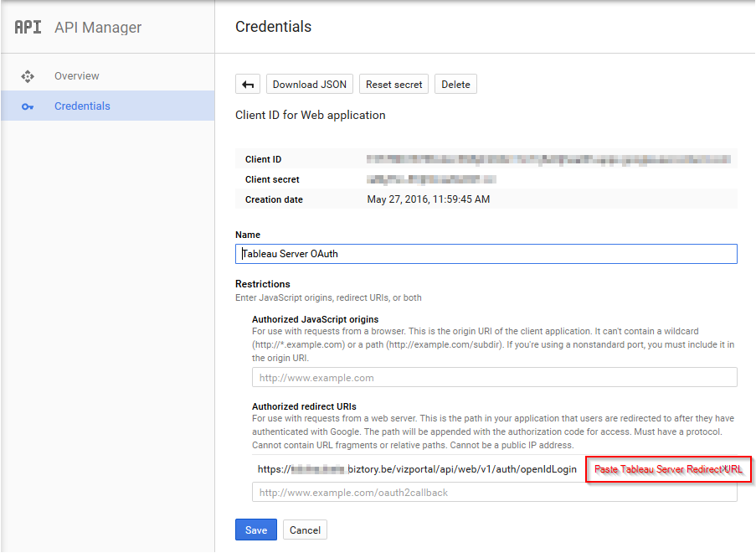Click the Delete button
The image size is (756, 553).
coord(455,85)
